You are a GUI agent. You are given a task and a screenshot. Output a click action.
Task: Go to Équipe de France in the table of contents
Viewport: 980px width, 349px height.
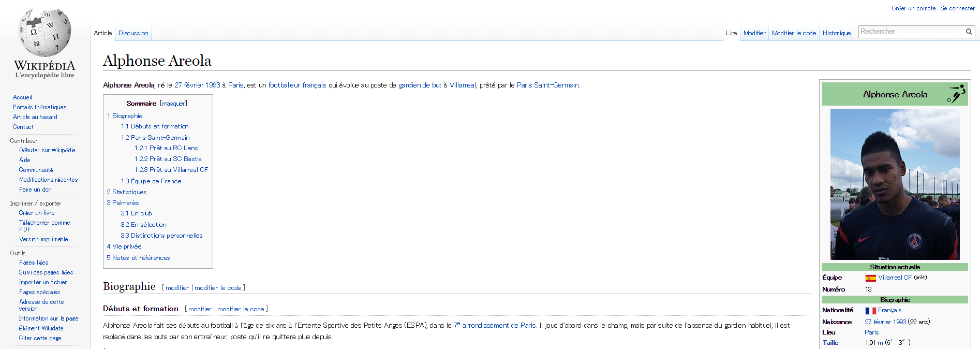(151, 181)
